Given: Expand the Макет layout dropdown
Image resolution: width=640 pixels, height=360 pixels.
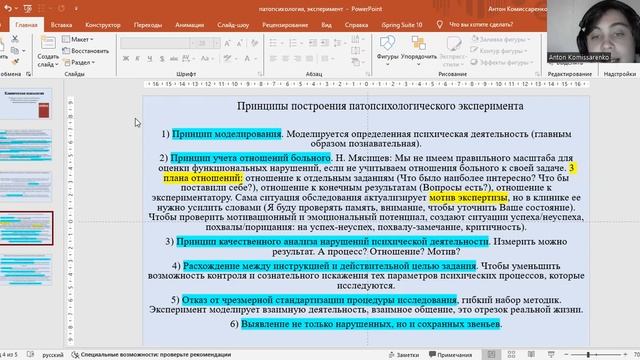Looking at the screenshot, I should pyautogui.click(x=78, y=39).
